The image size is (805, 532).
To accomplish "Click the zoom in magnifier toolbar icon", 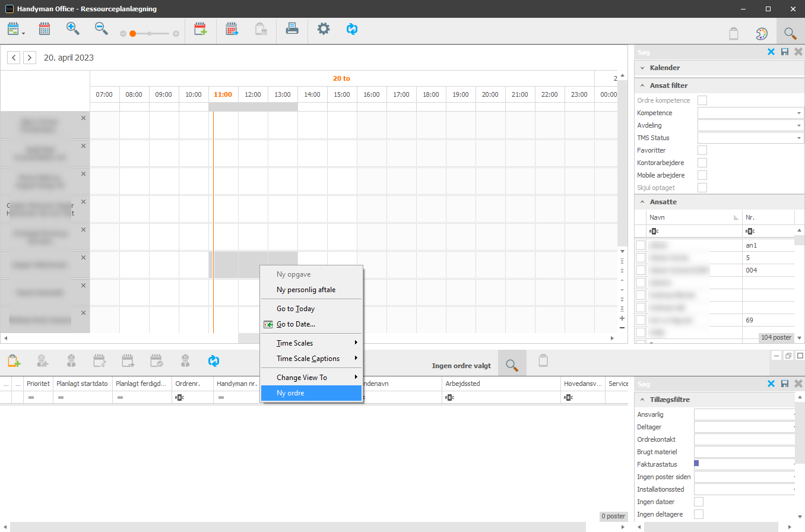I will [73, 28].
